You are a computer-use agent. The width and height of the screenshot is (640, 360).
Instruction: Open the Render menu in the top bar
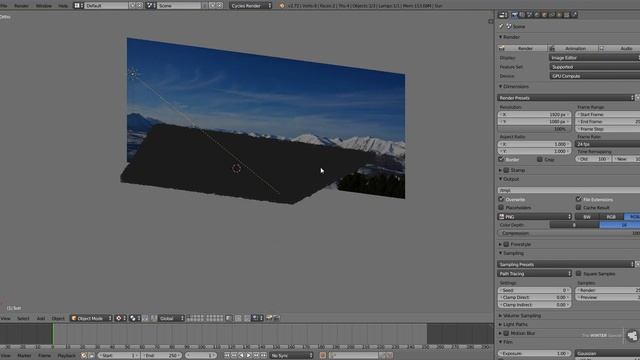pyautogui.click(x=21, y=6)
